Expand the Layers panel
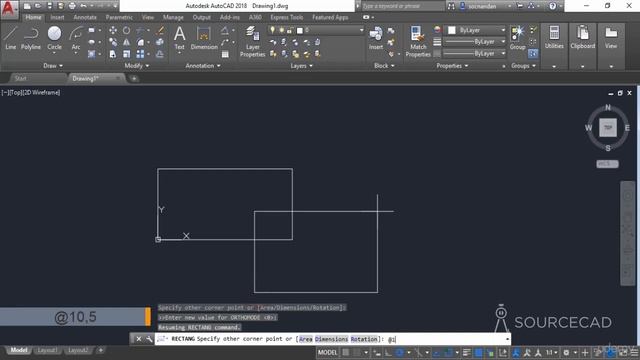The width and height of the screenshot is (640, 360). [302, 66]
